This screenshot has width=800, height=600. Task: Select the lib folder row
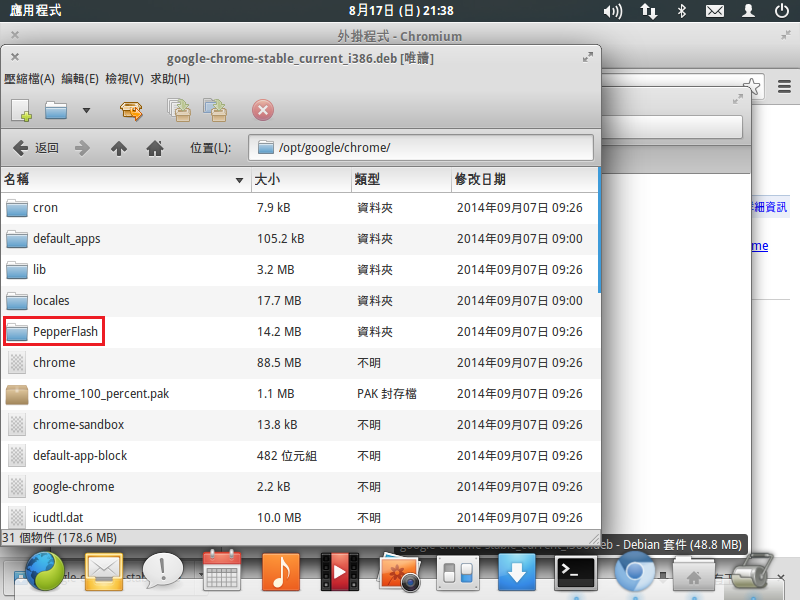[299, 270]
